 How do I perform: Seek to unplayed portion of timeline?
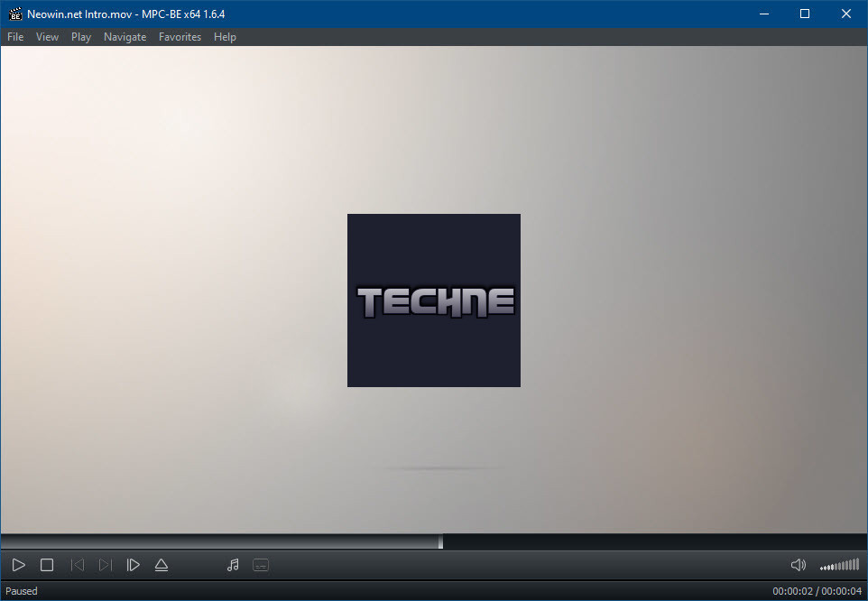click(x=655, y=541)
